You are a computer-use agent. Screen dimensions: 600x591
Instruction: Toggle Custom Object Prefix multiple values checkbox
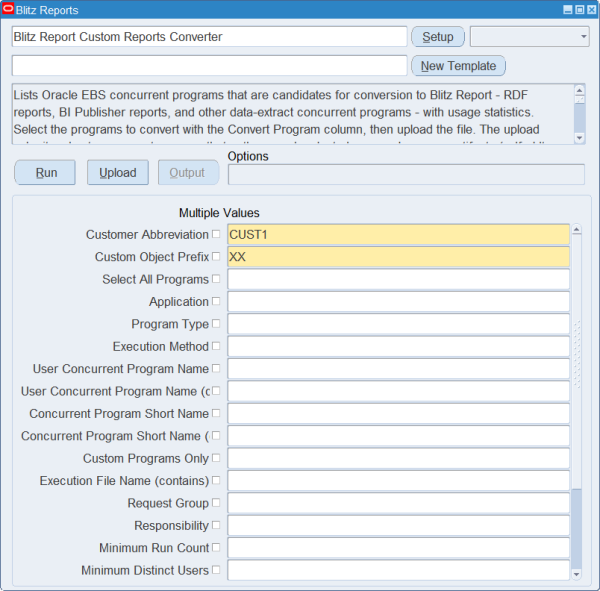click(x=216, y=256)
